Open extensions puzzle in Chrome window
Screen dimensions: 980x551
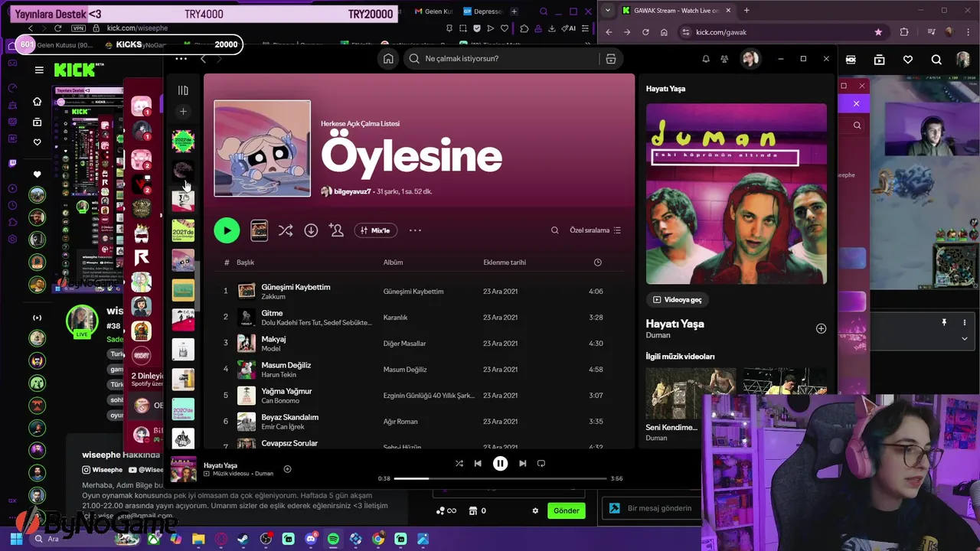(x=904, y=32)
